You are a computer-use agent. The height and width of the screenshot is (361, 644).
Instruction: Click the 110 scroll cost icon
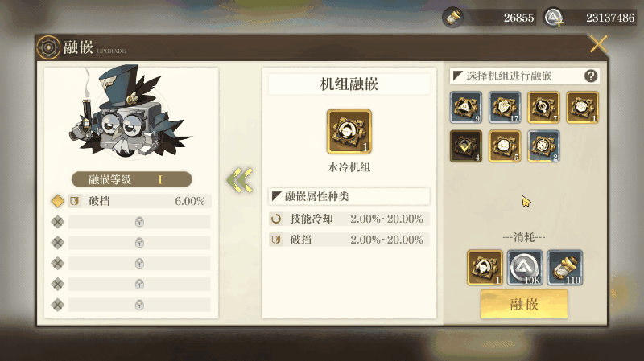coord(565,268)
